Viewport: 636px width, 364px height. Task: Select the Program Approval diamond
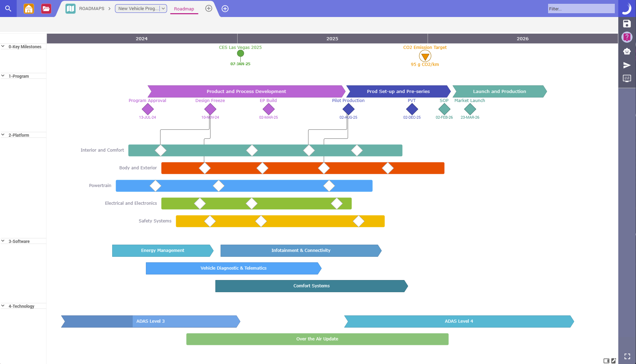148,109
